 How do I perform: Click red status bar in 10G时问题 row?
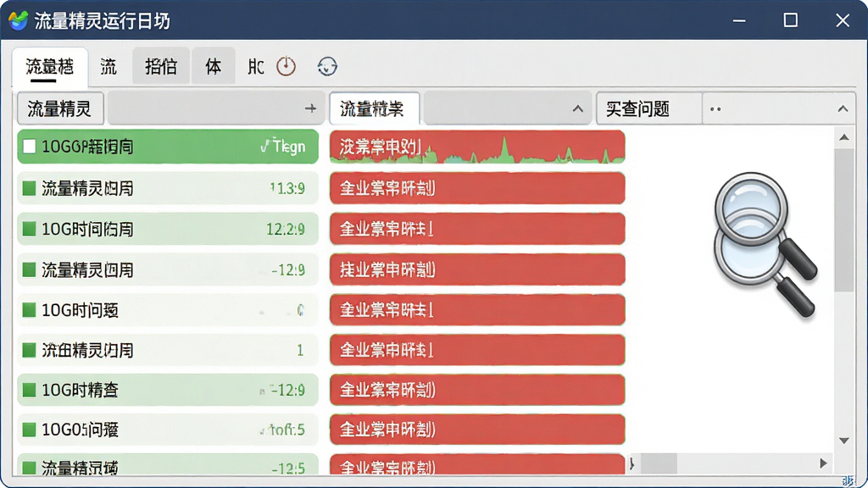point(477,310)
